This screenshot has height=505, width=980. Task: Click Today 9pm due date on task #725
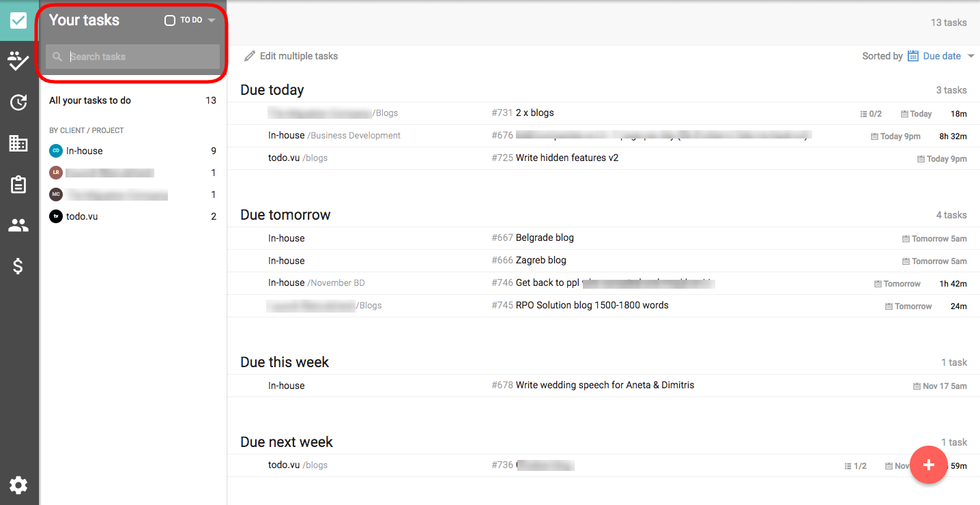click(x=942, y=159)
